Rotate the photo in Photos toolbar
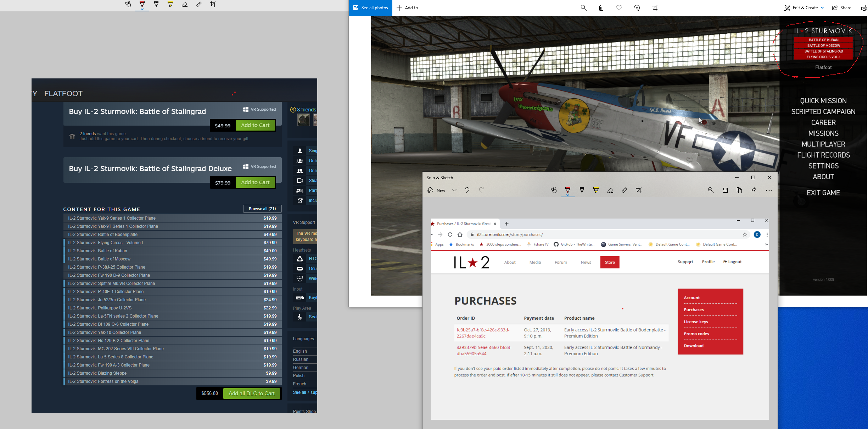Viewport: 868px width, 429px height. (x=637, y=8)
